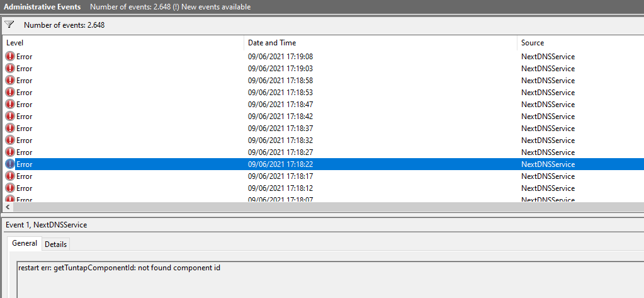
Task: Click Error level text in 17:18:37 row
Action: [24, 129]
